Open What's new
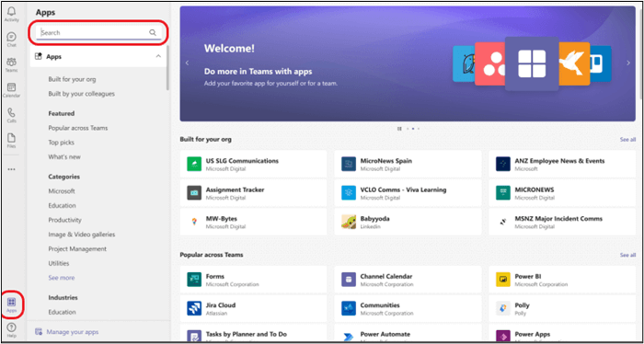 [x=64, y=156]
